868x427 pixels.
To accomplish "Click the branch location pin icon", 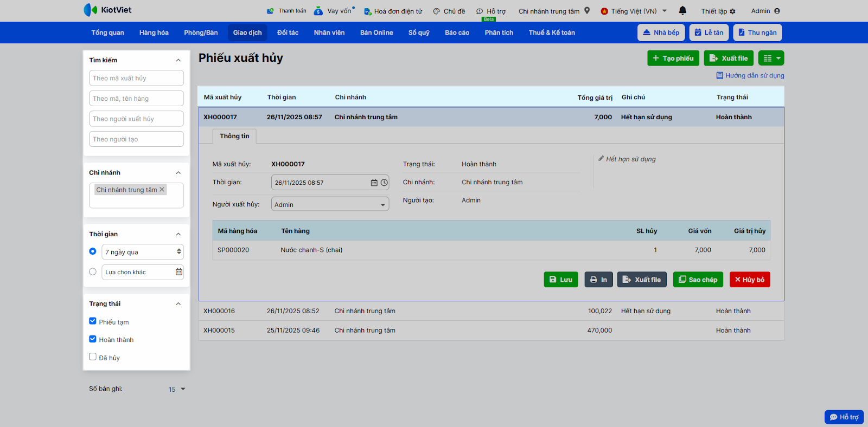I will [587, 10].
